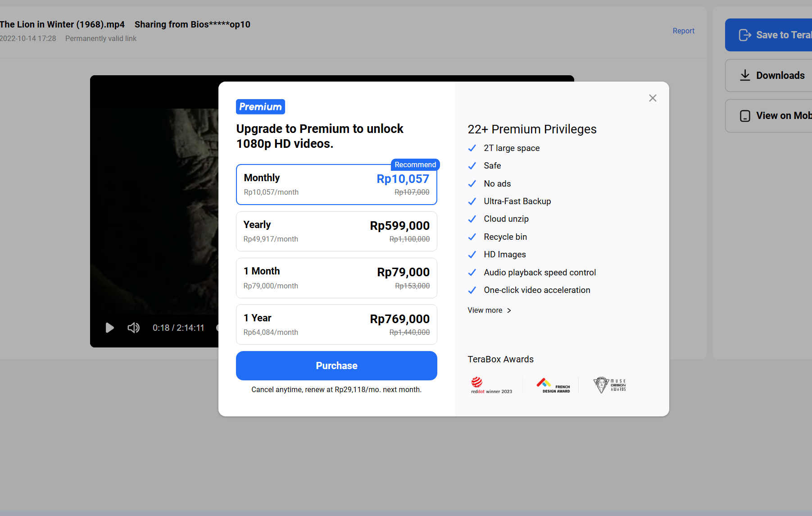
Task: Click the Permanently valid link text
Action: [101, 39]
